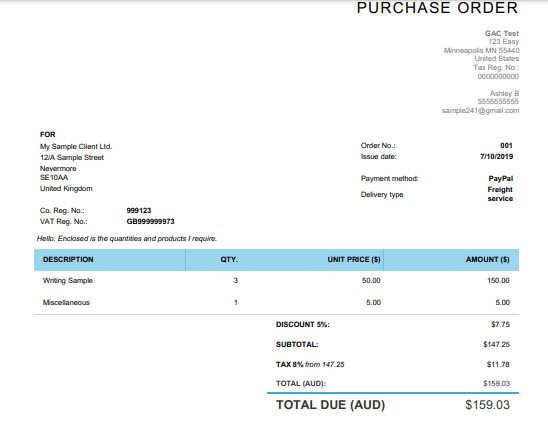Select tax registration number 0000000000
The height and width of the screenshot is (436, 548).
click(498, 77)
